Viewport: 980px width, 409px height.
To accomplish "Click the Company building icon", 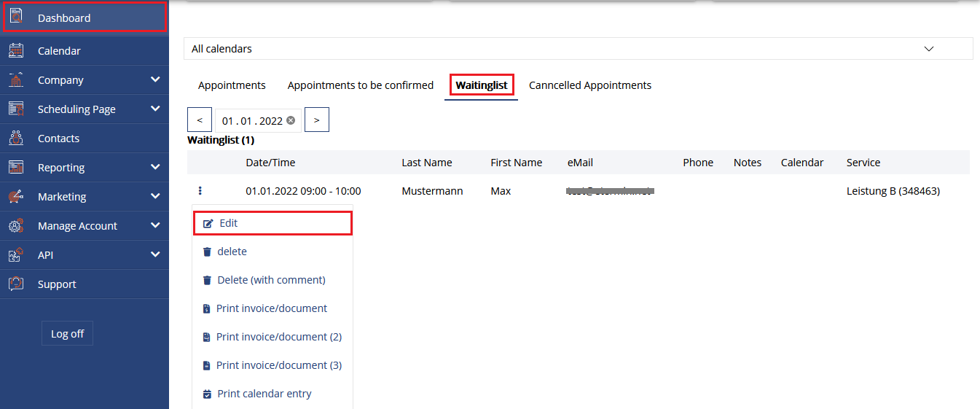I will (x=16, y=79).
